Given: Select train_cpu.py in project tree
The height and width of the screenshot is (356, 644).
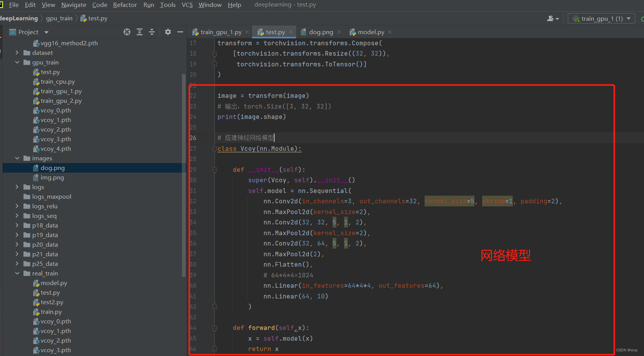Looking at the screenshot, I should [x=58, y=81].
